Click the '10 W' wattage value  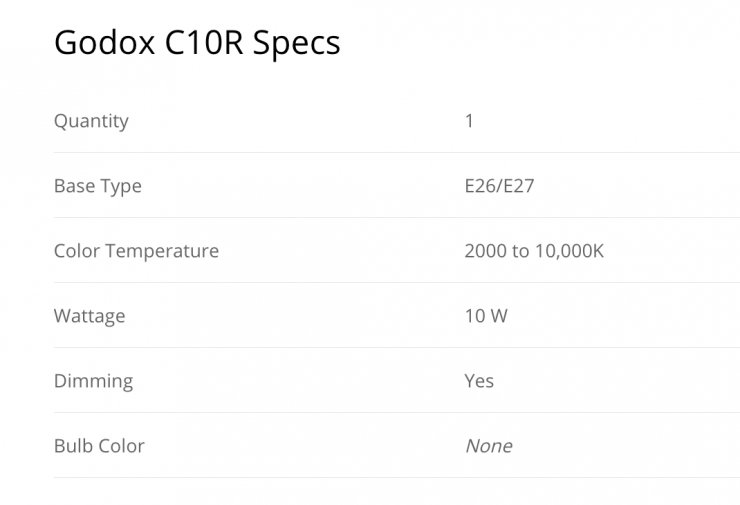click(486, 316)
